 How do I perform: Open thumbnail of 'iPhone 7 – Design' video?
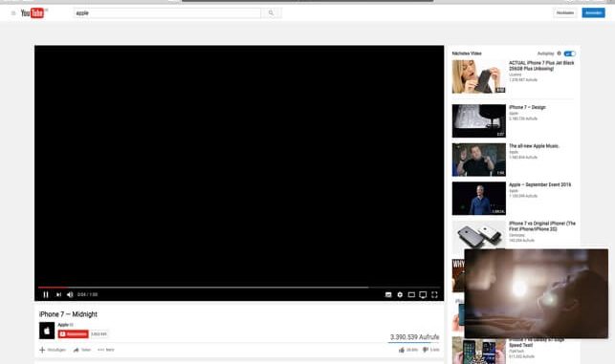point(479,121)
